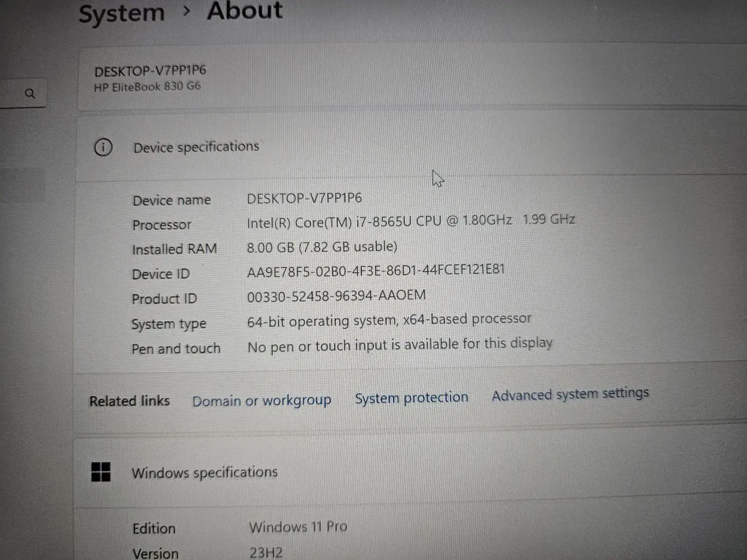Open Domain or workgroup link
Screen dimensions: 747x560
pyautogui.click(x=262, y=401)
